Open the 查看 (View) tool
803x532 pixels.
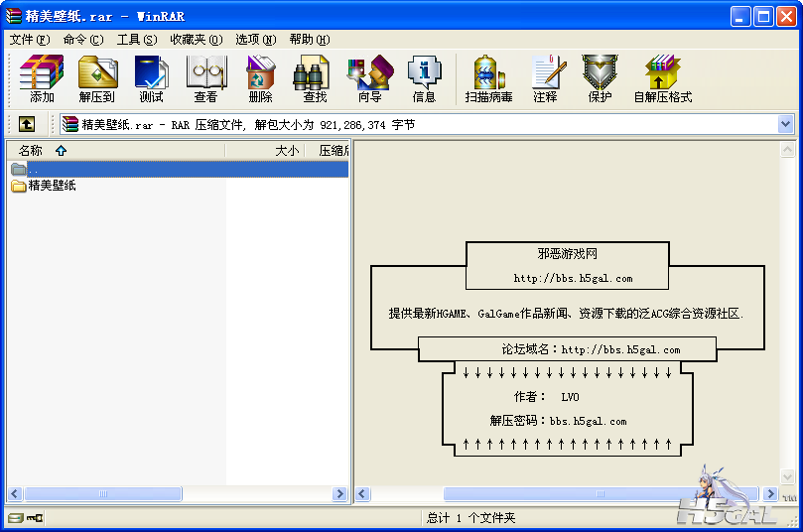coord(205,78)
